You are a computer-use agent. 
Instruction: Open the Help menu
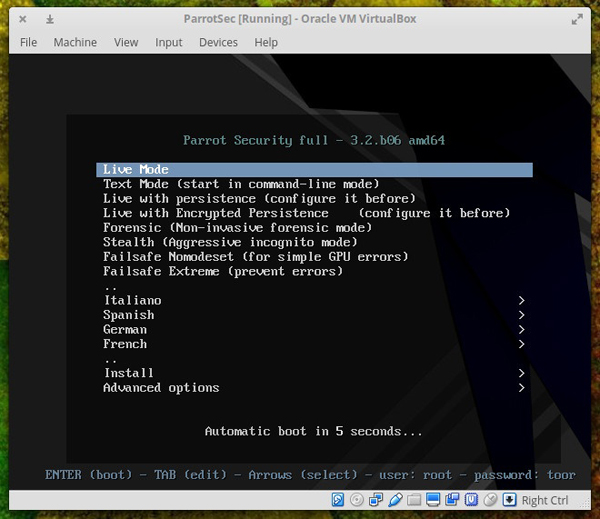[266, 42]
